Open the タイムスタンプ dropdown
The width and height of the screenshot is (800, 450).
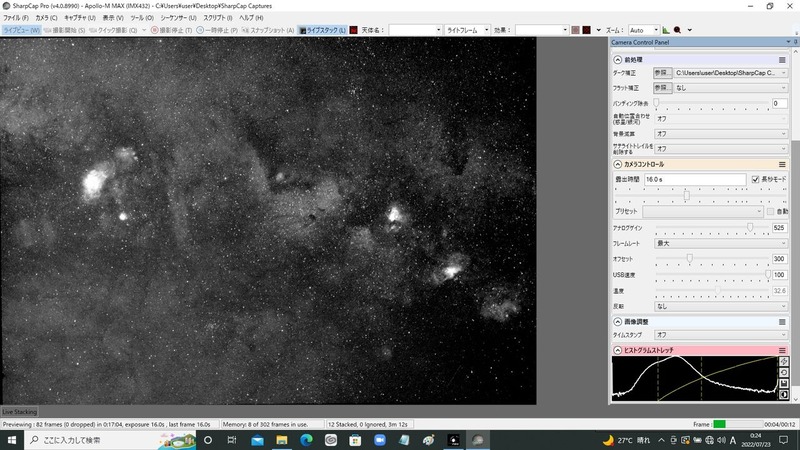(721, 335)
